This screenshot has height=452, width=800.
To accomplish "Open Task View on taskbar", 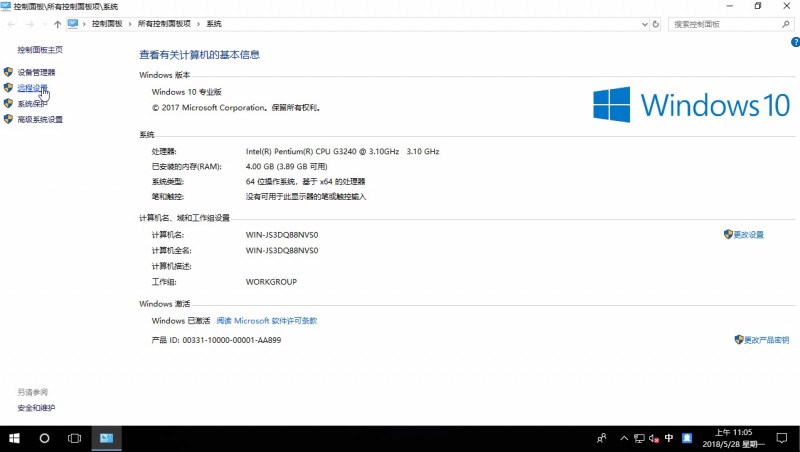I will tap(74, 438).
